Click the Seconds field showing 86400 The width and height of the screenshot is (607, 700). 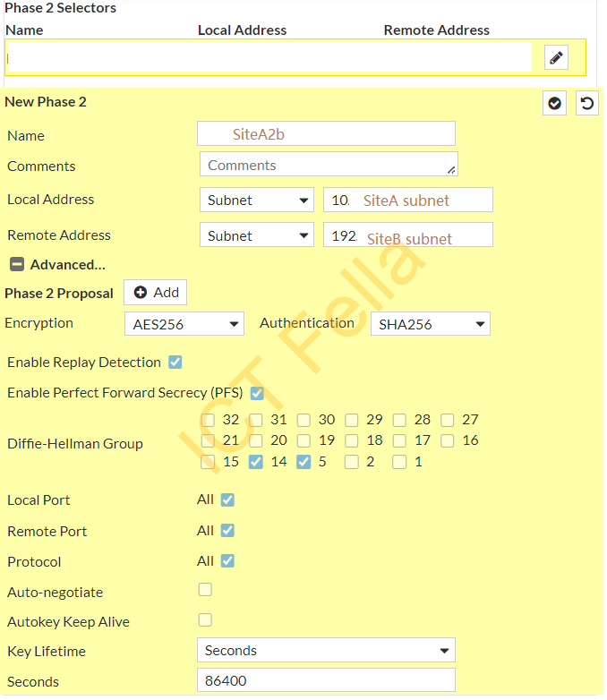[x=326, y=680]
